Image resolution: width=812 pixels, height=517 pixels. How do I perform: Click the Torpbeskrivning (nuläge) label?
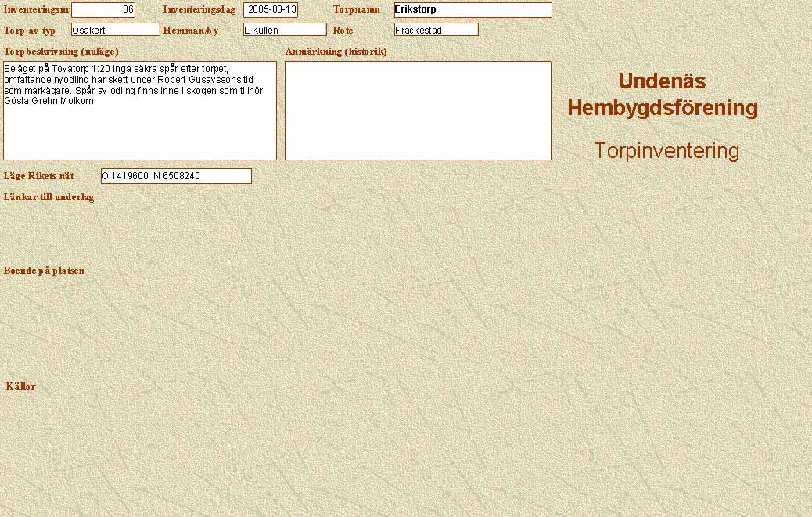point(61,52)
